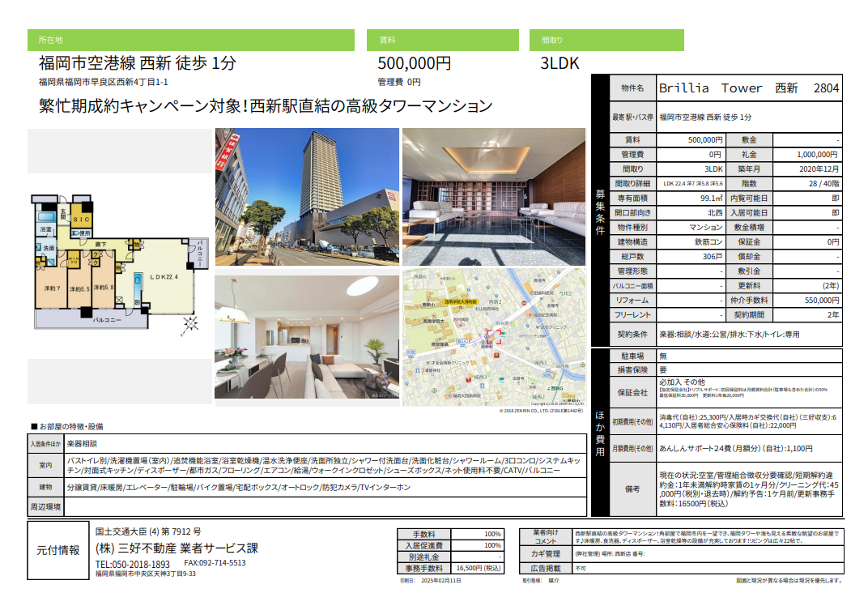Select the 更新料 value (2年)
The image size is (868, 606).
[x=831, y=286]
